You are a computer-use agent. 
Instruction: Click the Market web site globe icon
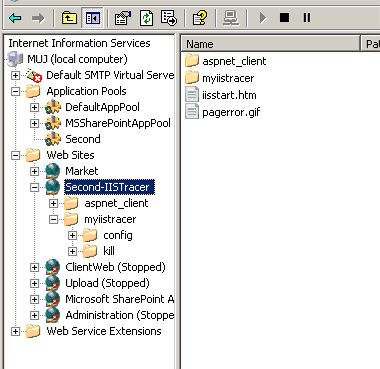[x=53, y=171]
